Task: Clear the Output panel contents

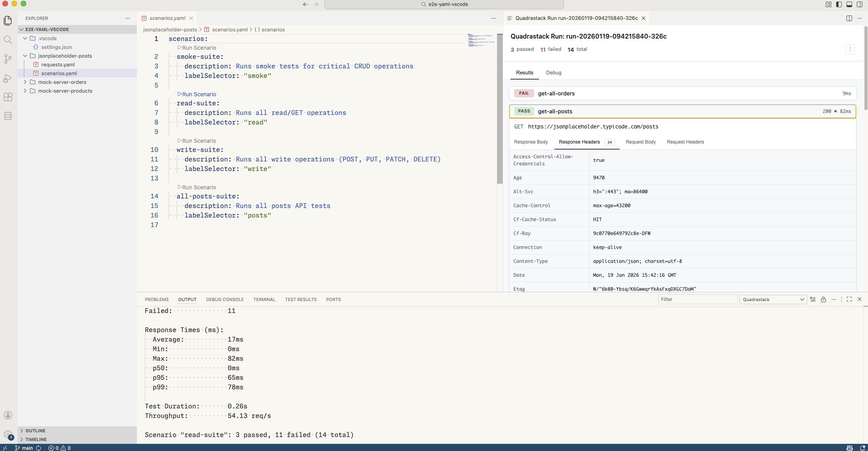Action: click(x=813, y=299)
